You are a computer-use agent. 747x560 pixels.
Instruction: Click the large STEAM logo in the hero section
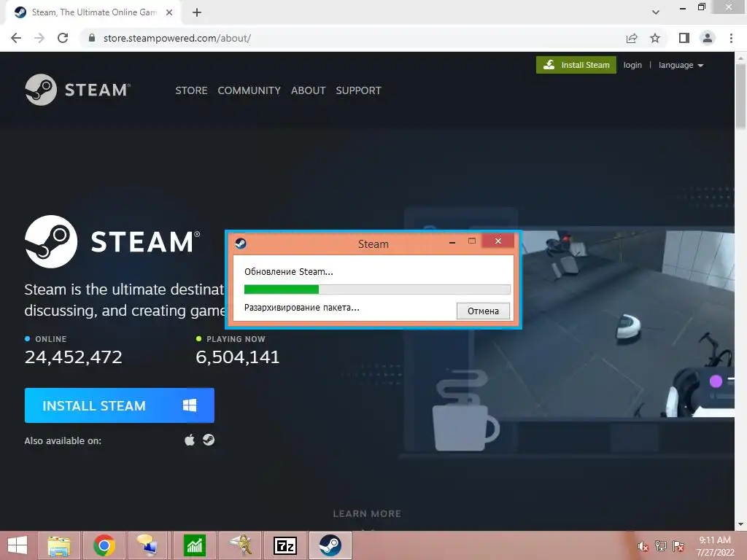point(112,241)
